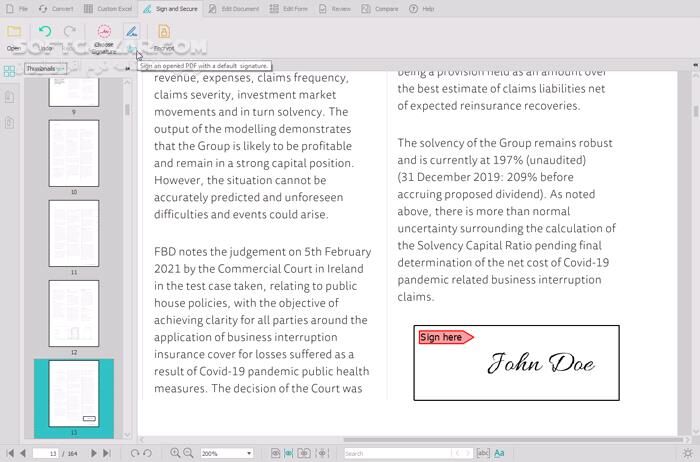700x462 pixels.
Task: Show the thumbnails grid panel icon
Action: (x=9, y=71)
